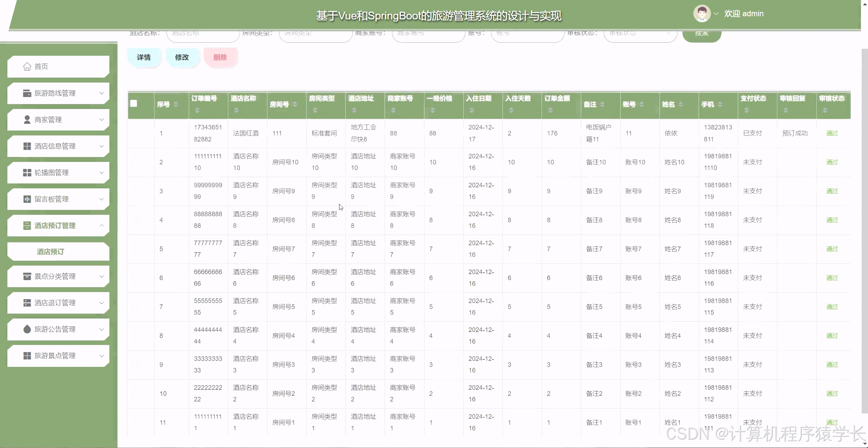Click the 旅游路线管理 sidebar icon
The image size is (868, 448).
coord(27,93)
